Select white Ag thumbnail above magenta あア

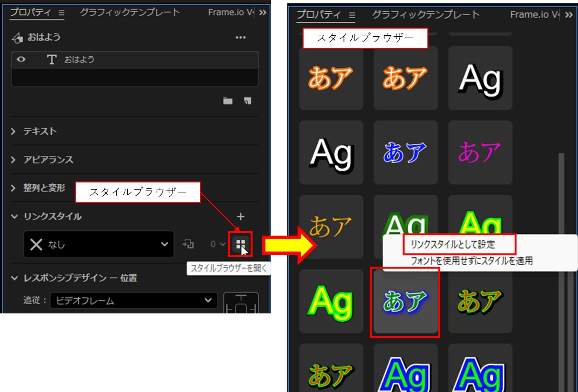click(x=480, y=78)
